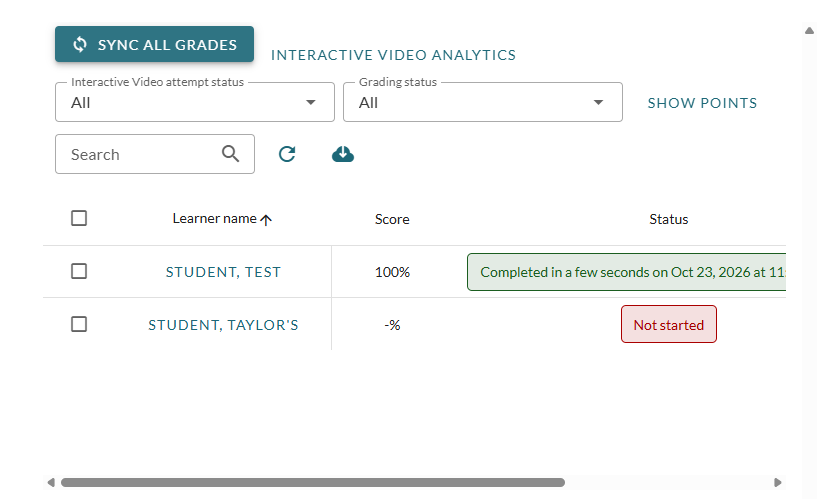836x499 pixels.
Task: Click the Learner name sort arrow icon
Action: (266, 220)
